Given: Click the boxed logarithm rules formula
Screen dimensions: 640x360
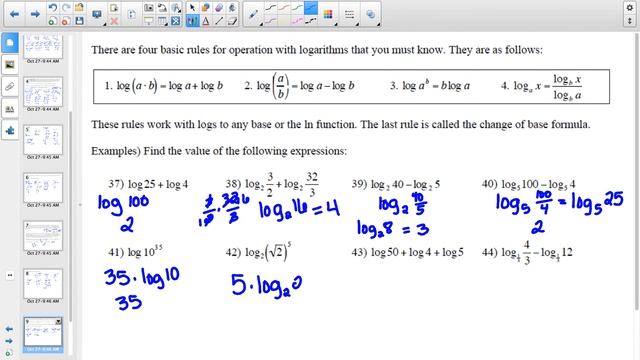Looking at the screenshot, I should tap(351, 87).
